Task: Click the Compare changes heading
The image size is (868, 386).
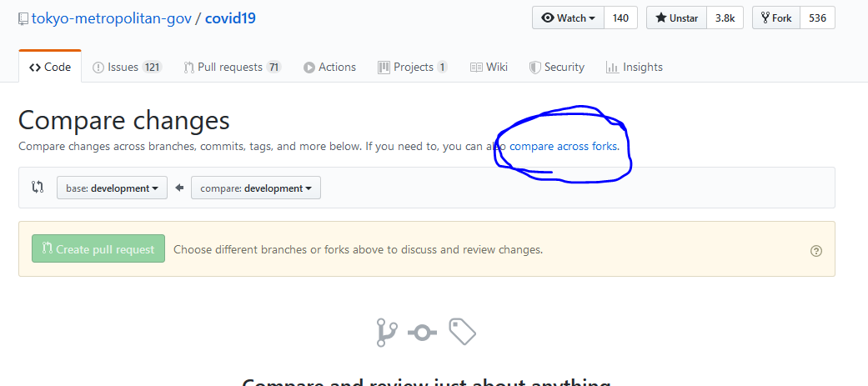Action: pos(124,120)
